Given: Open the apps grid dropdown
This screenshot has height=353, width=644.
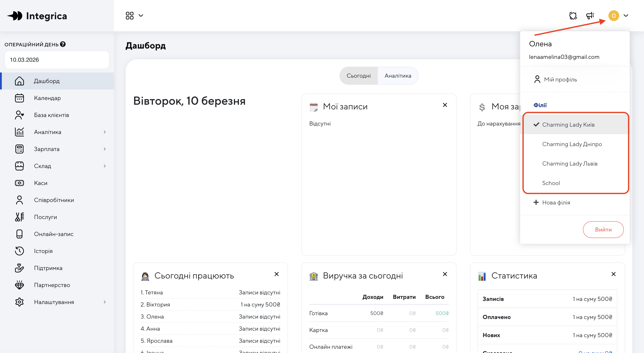Looking at the screenshot, I should [134, 16].
